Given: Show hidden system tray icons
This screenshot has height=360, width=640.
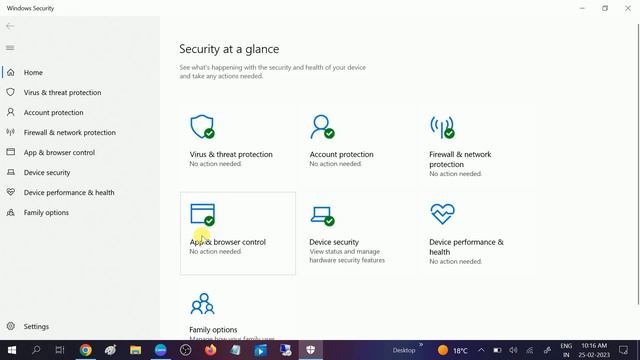Looking at the screenshot, I should point(481,350).
